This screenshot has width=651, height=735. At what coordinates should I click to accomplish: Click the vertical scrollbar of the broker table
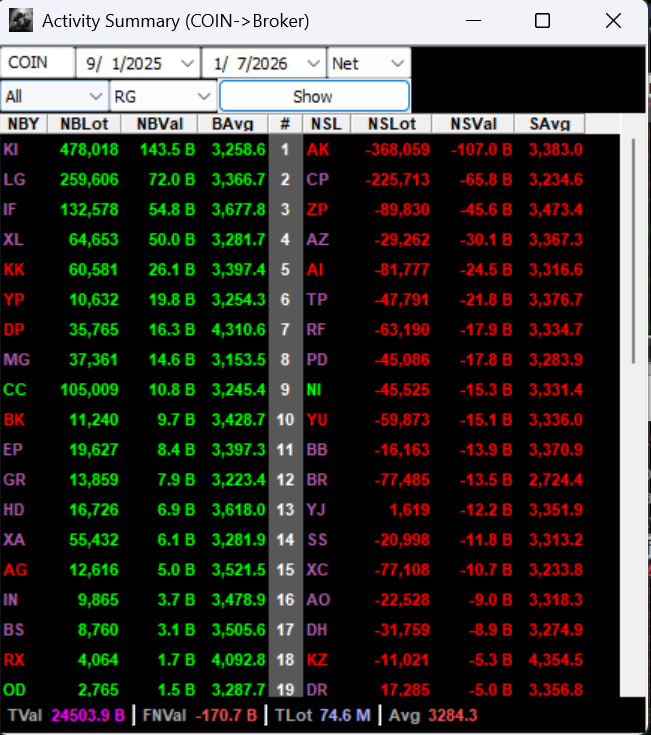coord(633,251)
